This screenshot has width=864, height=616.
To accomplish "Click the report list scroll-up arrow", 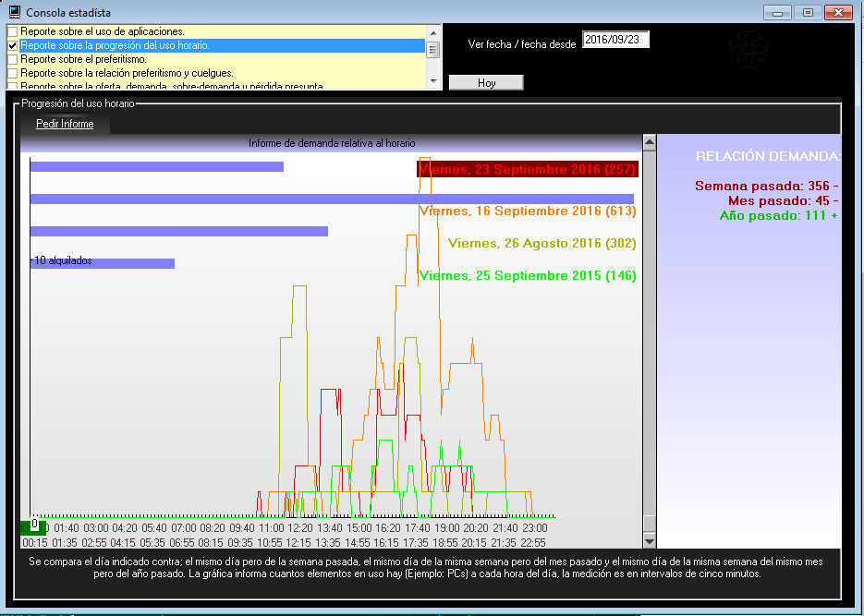I will (433, 32).
